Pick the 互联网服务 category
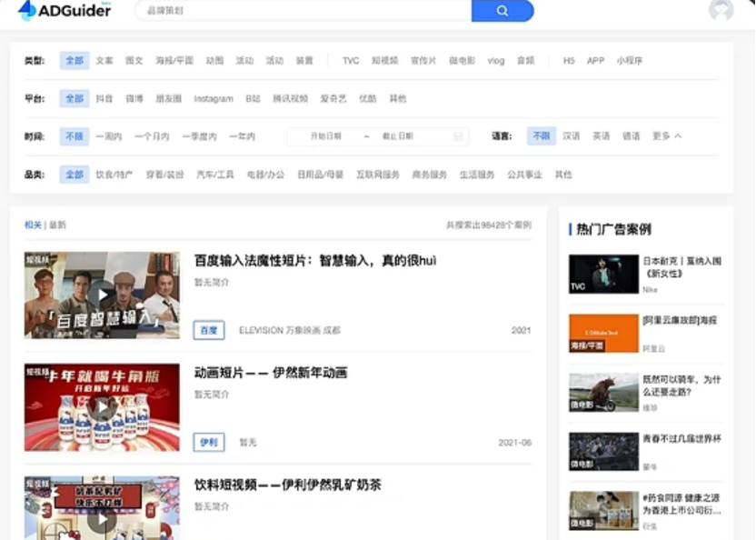 point(377,175)
